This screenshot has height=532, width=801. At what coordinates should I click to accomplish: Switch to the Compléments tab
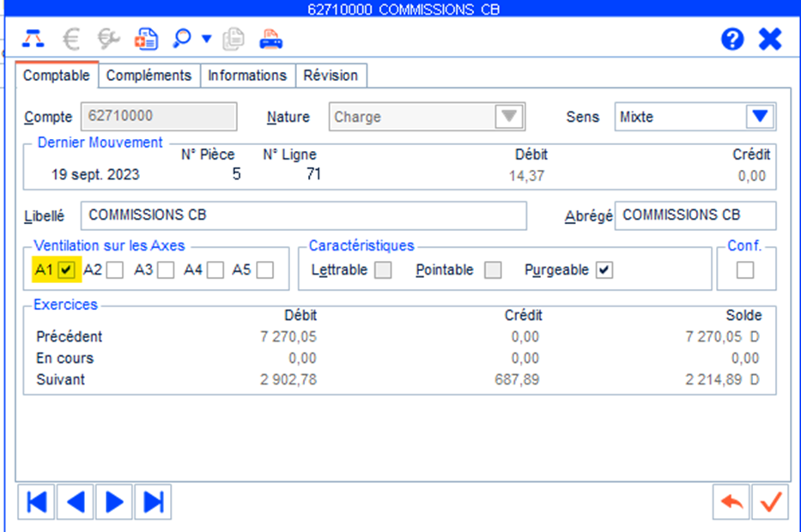click(149, 76)
